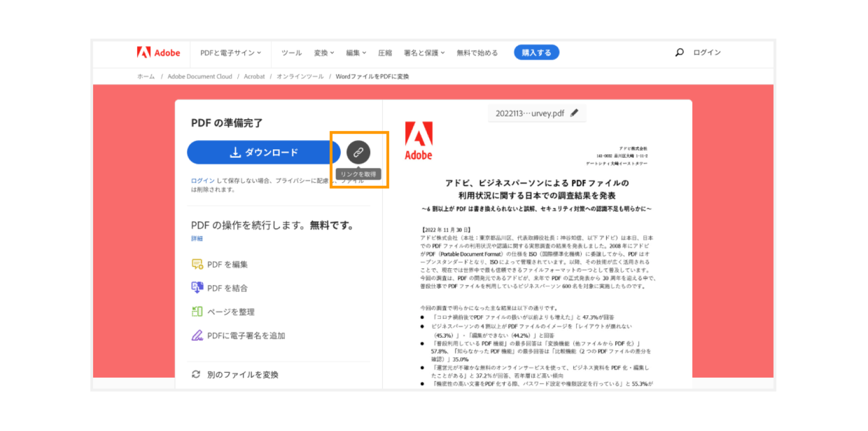This screenshot has width=868, height=431.
Task: Open the search magnifier icon
Action: click(680, 52)
